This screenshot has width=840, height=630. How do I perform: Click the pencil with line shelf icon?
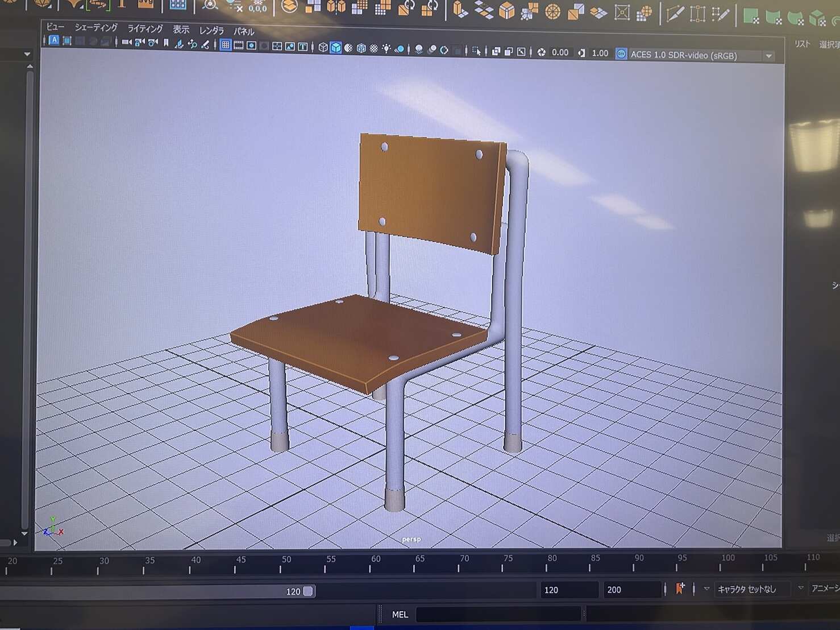point(675,14)
